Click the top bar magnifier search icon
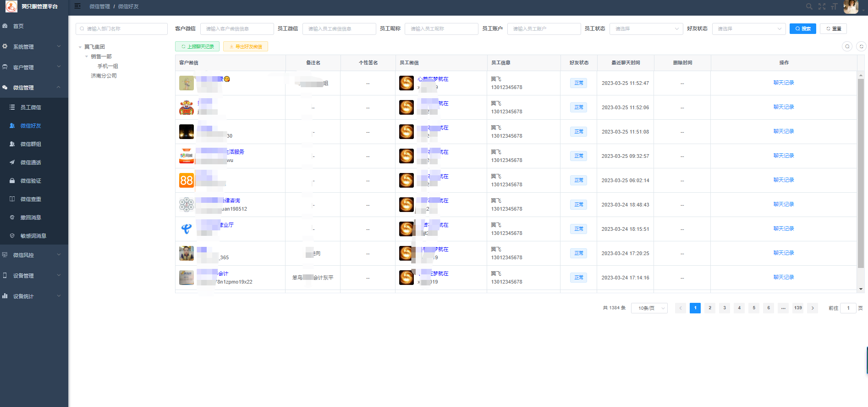The image size is (868, 407). [x=809, y=6]
